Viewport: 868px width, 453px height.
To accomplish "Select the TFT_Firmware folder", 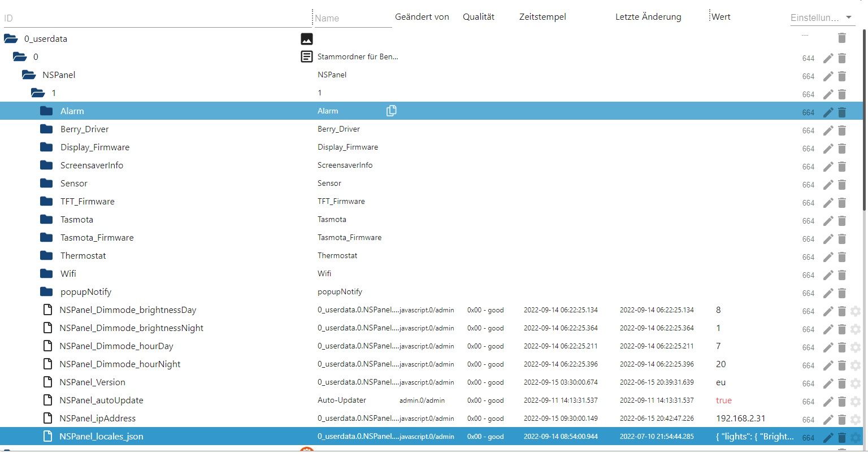I will tap(88, 202).
